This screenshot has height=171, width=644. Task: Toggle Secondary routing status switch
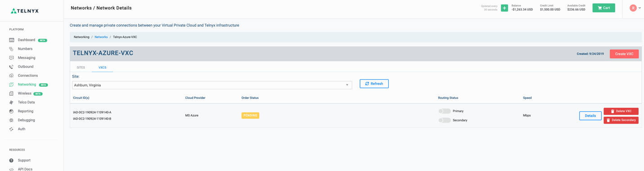[444, 120]
